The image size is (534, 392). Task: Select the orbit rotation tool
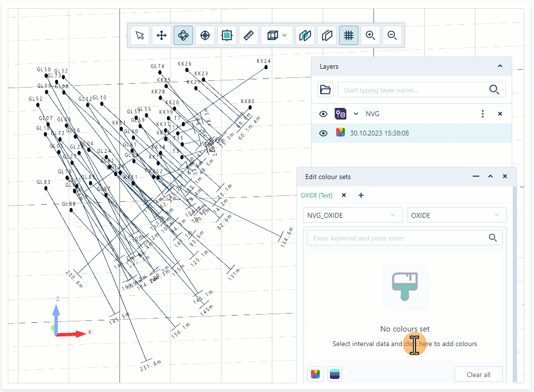[183, 35]
